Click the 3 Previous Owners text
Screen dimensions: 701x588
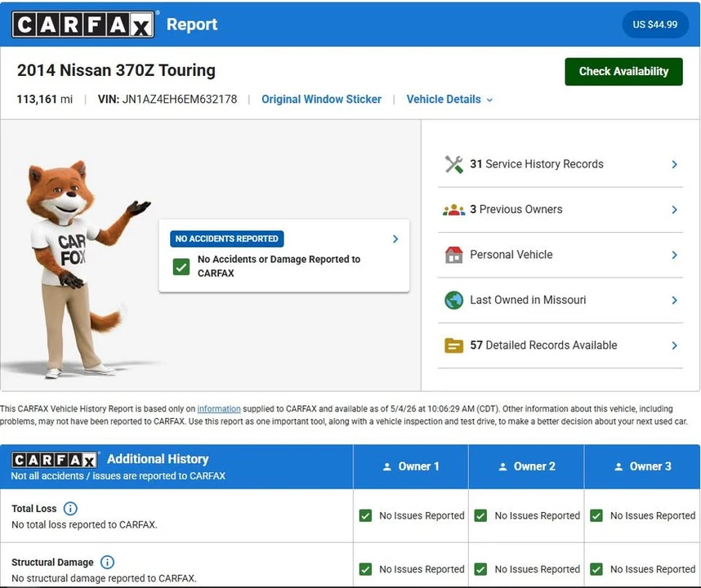[x=516, y=209]
